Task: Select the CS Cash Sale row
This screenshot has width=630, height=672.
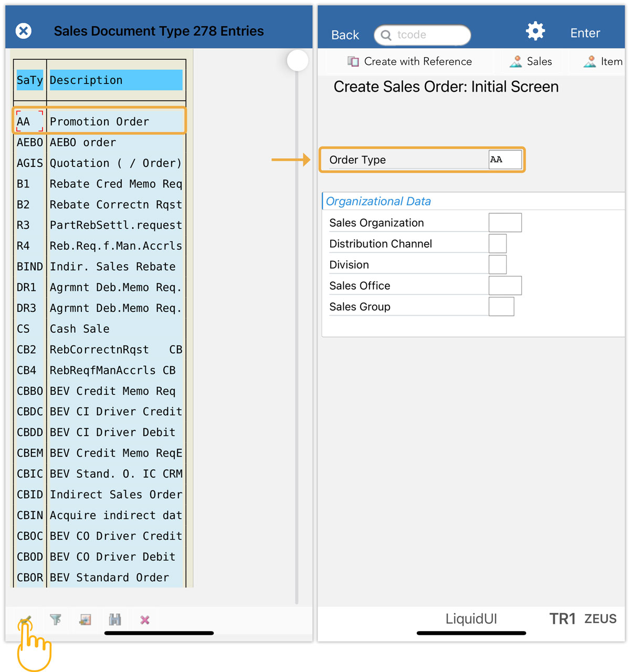Action: [100, 329]
